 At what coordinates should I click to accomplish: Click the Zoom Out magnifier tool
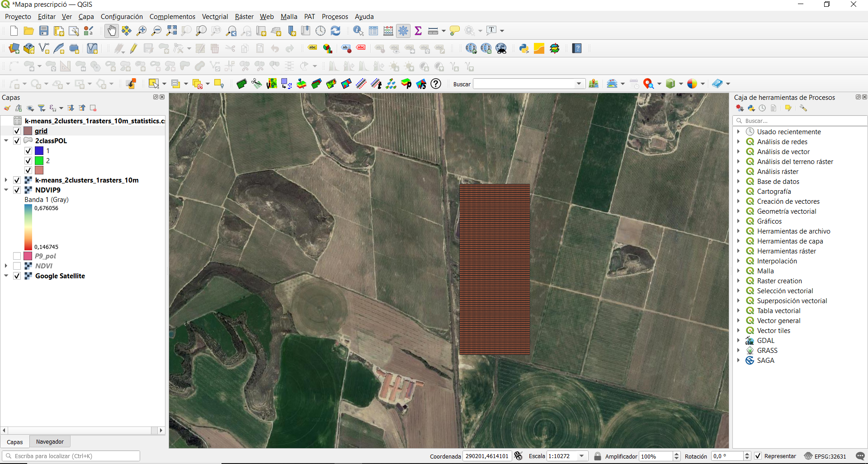click(156, 31)
